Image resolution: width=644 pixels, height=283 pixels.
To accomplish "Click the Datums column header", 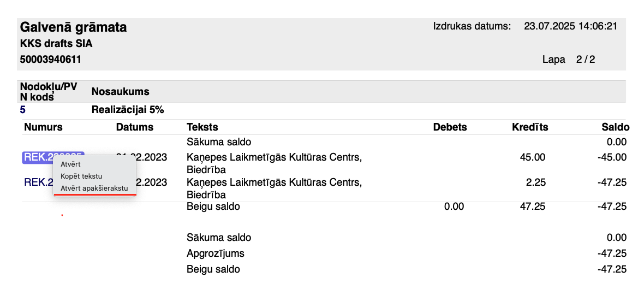I will [135, 127].
